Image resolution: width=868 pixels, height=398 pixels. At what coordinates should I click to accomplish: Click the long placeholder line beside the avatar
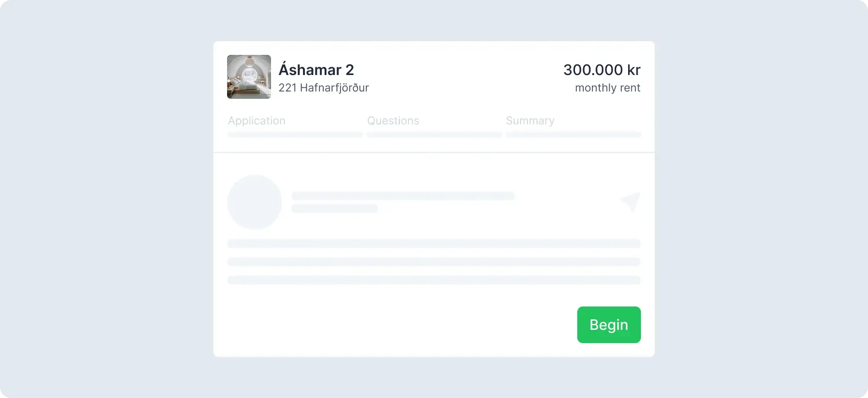(403, 196)
